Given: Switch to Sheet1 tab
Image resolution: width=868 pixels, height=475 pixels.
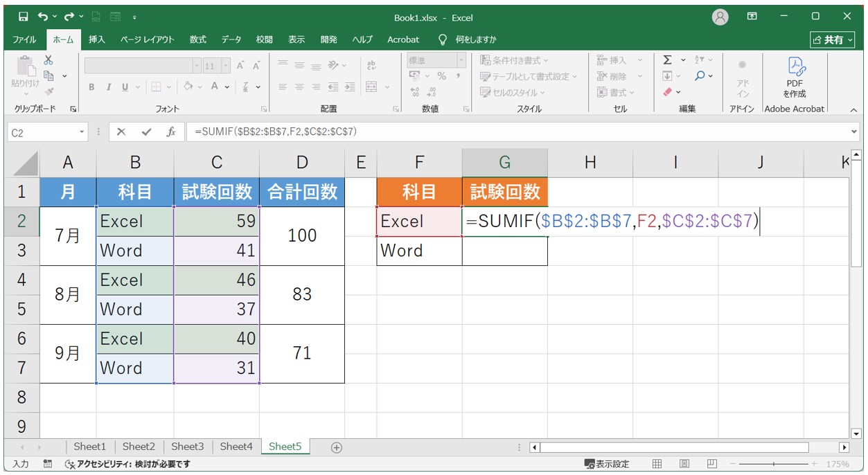Looking at the screenshot, I should [x=90, y=447].
